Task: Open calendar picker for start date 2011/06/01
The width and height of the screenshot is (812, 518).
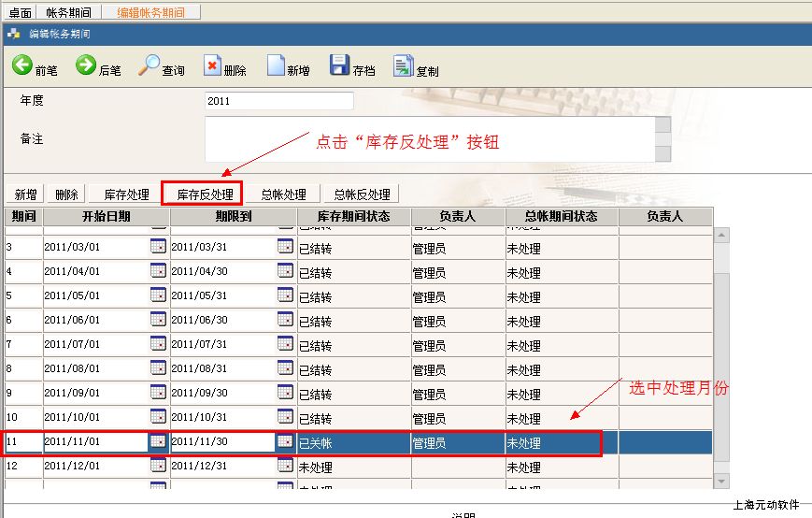Action: (158, 320)
